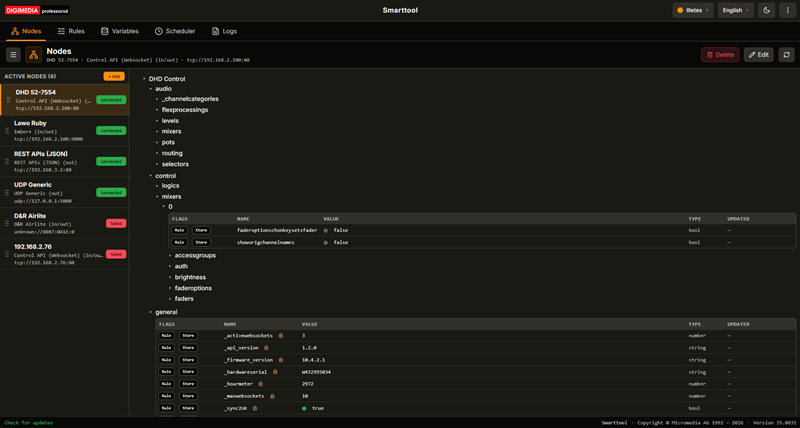Click lock icon next to _hourmeter

coord(260,384)
